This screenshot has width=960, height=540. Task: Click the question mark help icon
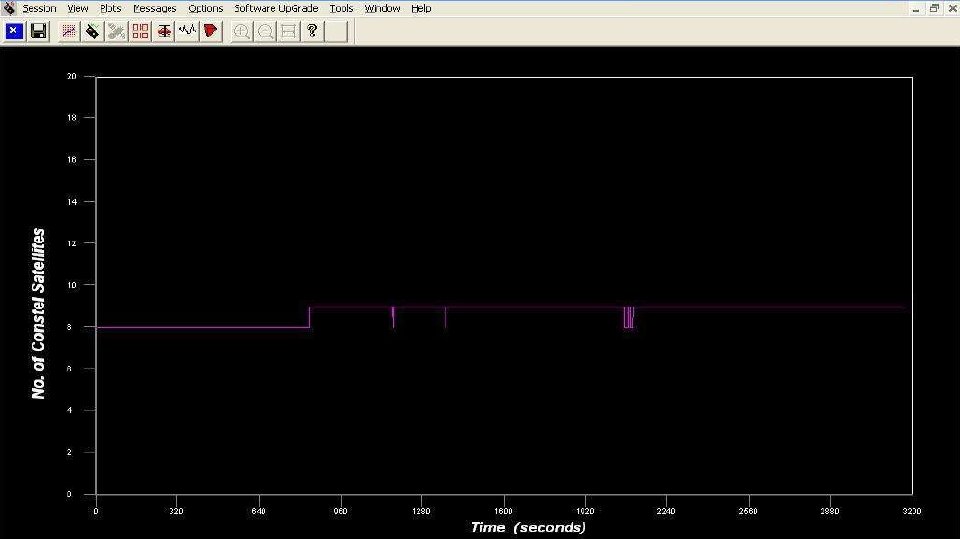coord(312,31)
